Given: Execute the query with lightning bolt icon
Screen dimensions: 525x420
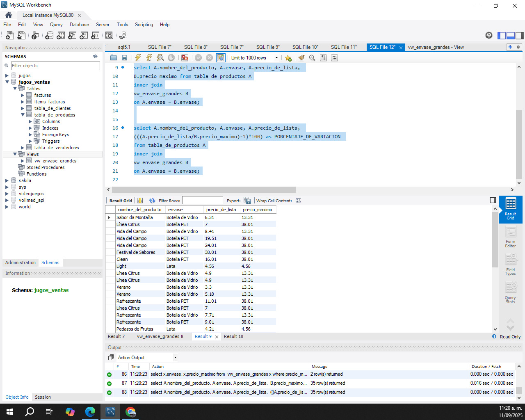Looking at the screenshot, I should click(x=138, y=58).
